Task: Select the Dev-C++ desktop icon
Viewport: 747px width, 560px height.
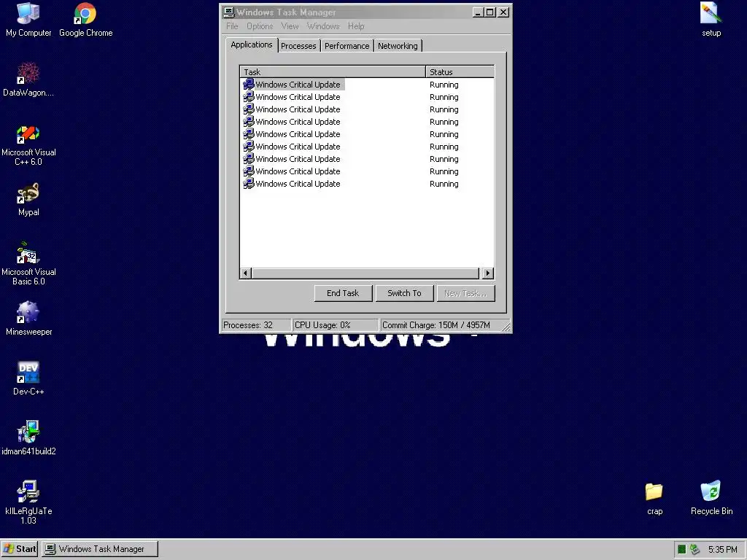Action: tap(28, 378)
